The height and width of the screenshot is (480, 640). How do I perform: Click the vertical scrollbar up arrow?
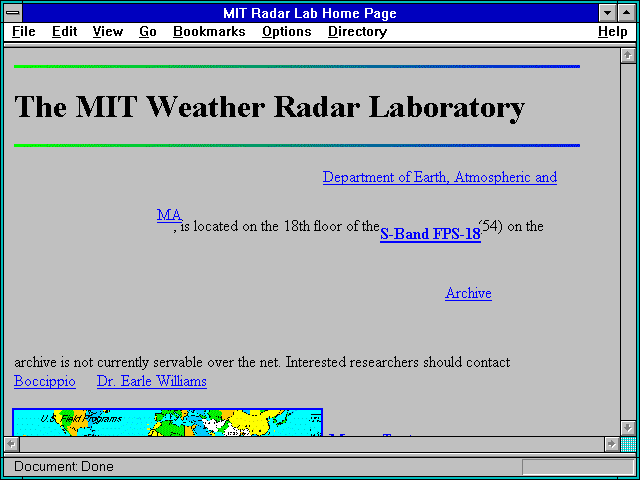(628, 56)
